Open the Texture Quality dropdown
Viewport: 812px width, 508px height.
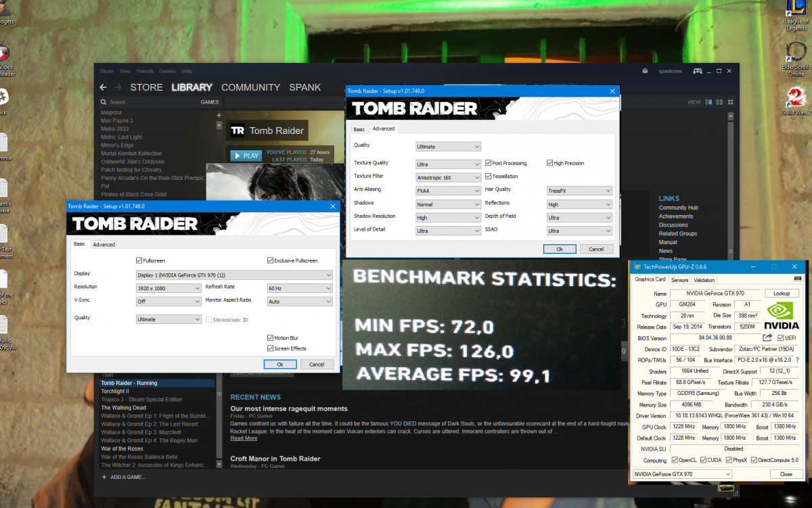click(x=448, y=164)
